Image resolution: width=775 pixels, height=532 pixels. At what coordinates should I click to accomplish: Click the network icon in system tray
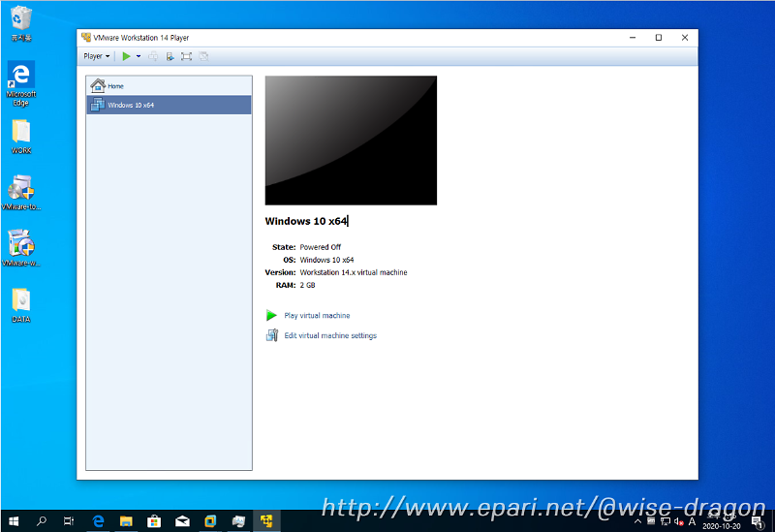(x=666, y=521)
